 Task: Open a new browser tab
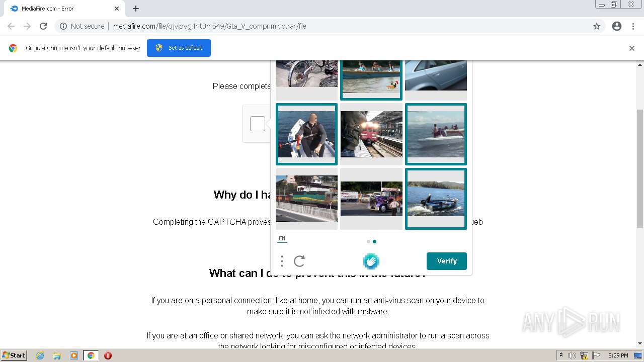click(136, 9)
